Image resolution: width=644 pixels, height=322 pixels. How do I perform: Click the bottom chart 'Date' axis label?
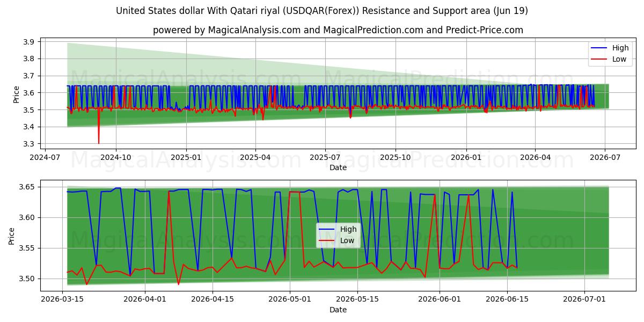[338, 310]
